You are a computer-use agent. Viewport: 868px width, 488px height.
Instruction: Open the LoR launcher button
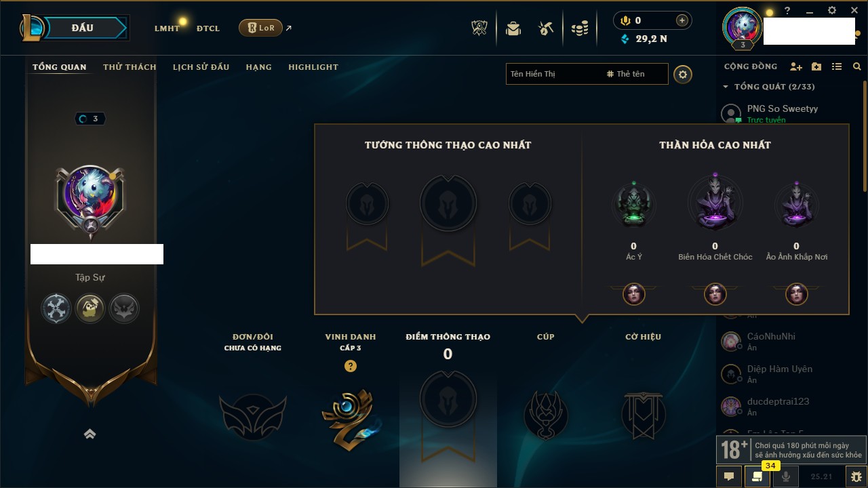coord(260,28)
